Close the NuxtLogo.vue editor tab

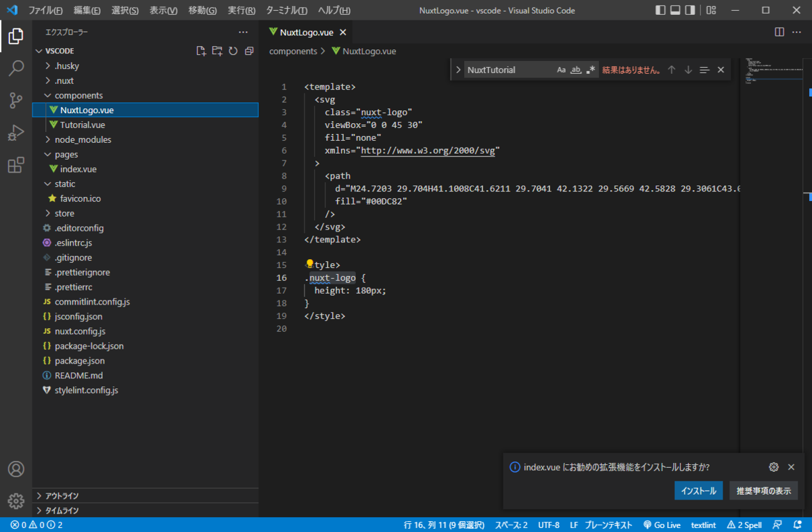pos(343,32)
